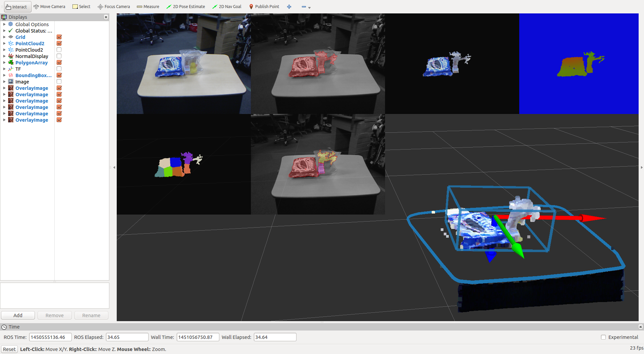Click the Time panel clock icon
The width and height of the screenshot is (644, 354).
click(x=4, y=327)
